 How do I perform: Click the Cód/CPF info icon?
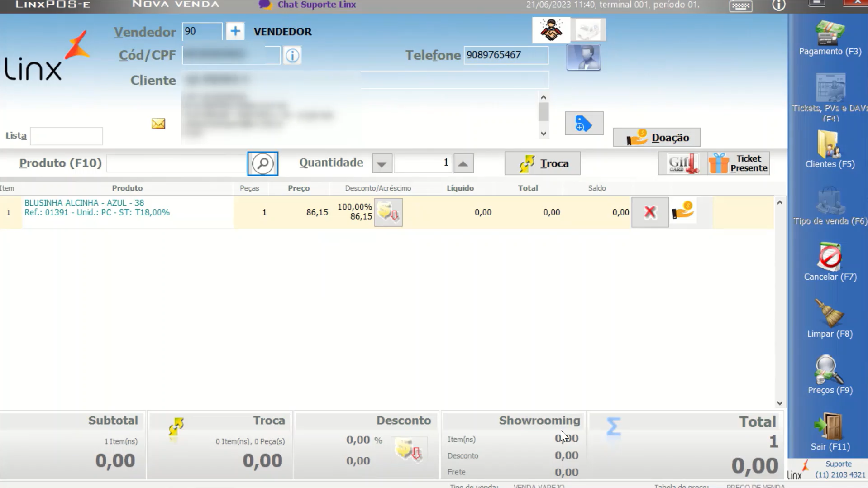pyautogui.click(x=292, y=56)
